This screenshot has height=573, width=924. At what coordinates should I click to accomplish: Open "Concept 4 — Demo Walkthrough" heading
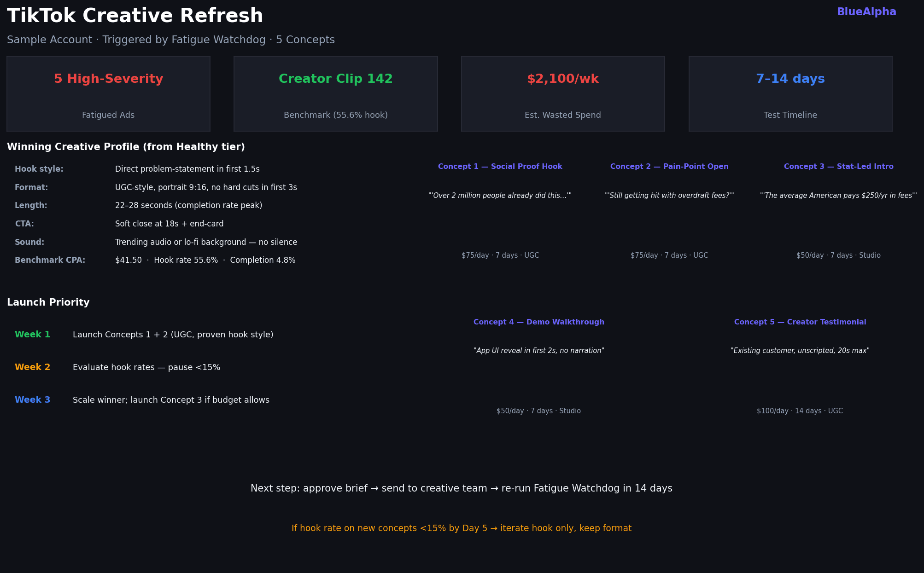(539, 322)
